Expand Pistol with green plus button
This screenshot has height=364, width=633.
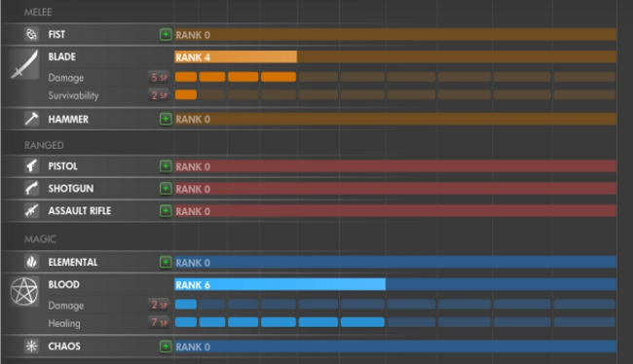click(166, 166)
